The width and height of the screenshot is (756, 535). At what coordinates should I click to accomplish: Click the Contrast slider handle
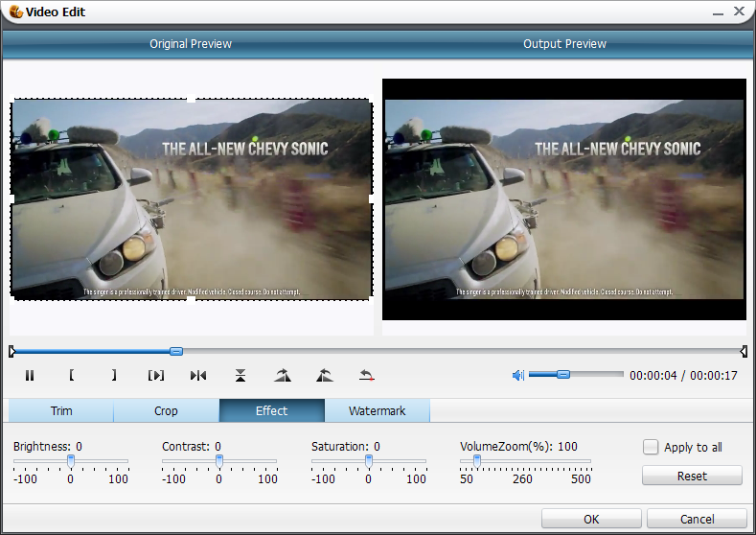[x=218, y=461]
